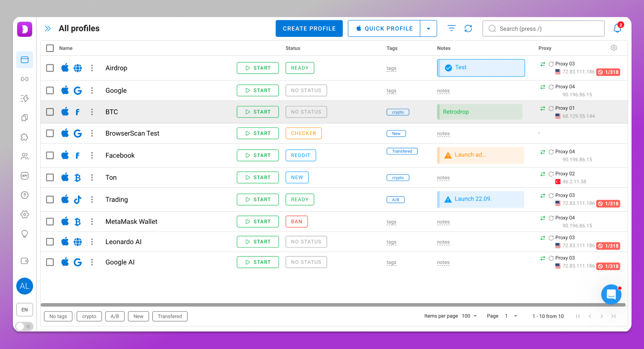Switch the language with the EN button
This screenshot has height=349, width=644.
click(x=24, y=310)
